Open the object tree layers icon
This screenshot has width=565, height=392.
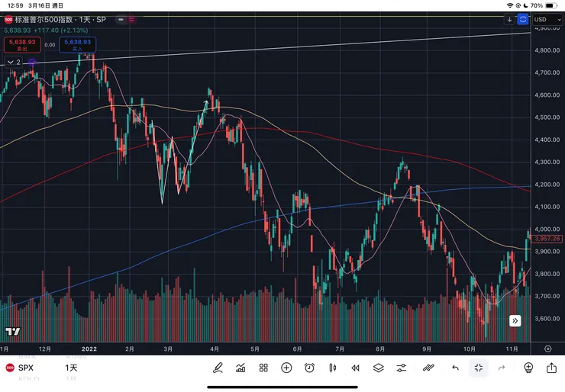click(378, 368)
